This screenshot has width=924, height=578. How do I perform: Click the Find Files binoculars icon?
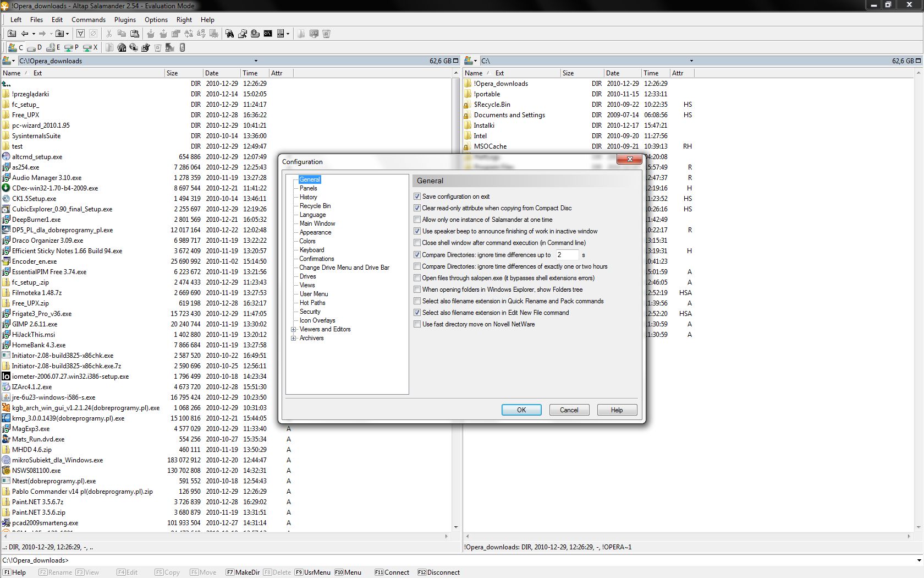pos(229,34)
